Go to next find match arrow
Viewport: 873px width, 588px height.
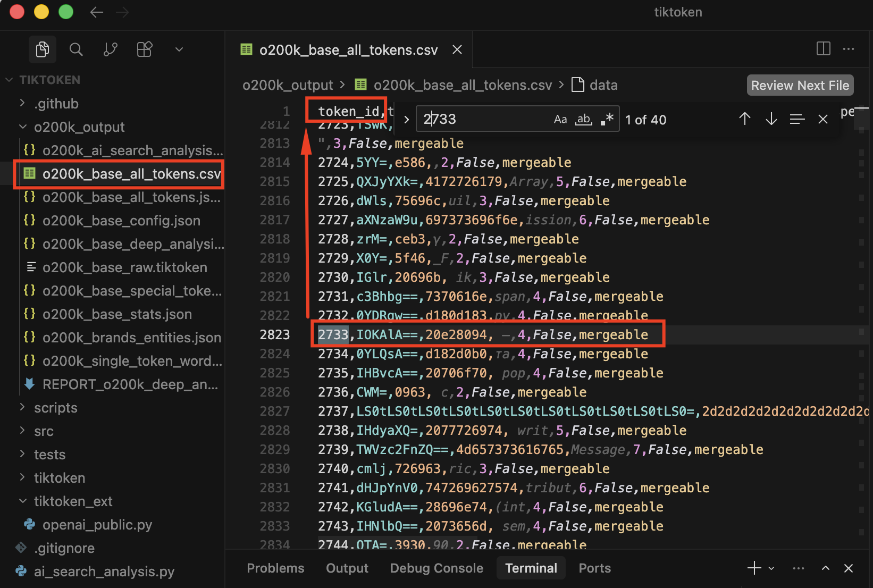[x=771, y=119]
